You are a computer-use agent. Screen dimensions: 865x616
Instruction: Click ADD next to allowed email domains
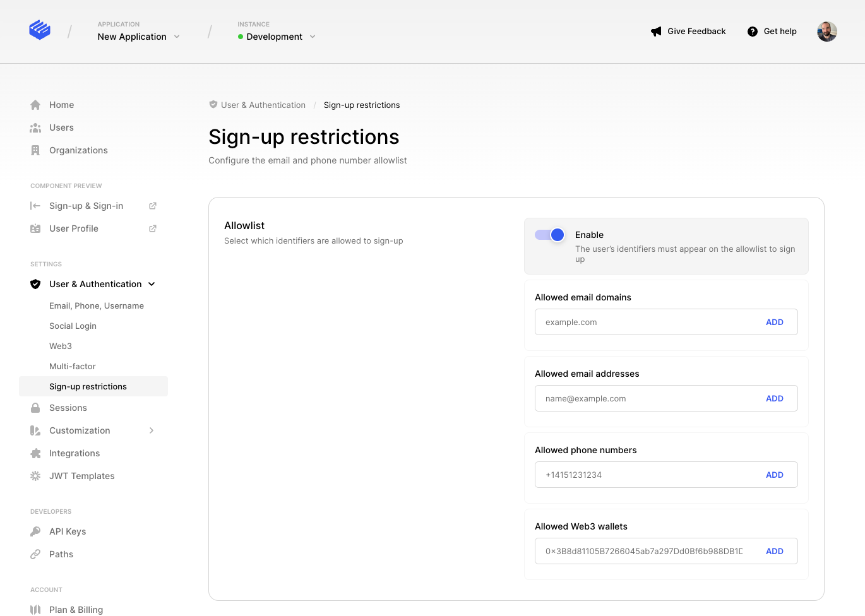coord(775,322)
